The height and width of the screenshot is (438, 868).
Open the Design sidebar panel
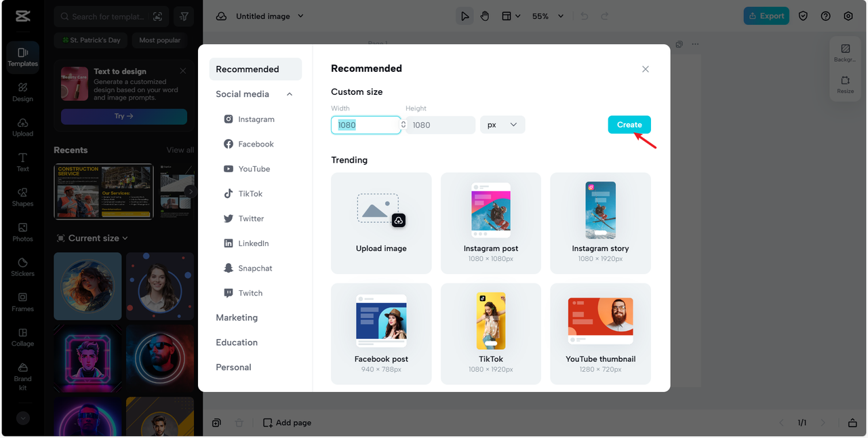pos(22,92)
